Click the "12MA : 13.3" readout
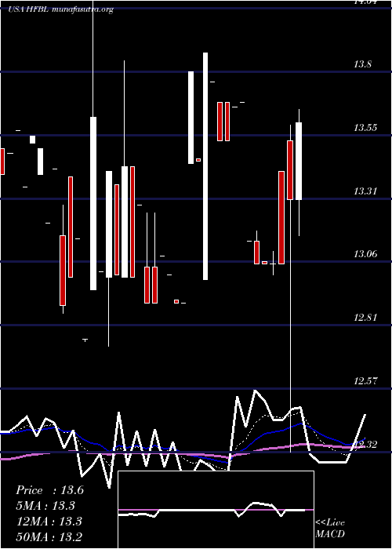Screen dimensions: 392x549 pyautogui.click(x=49, y=522)
